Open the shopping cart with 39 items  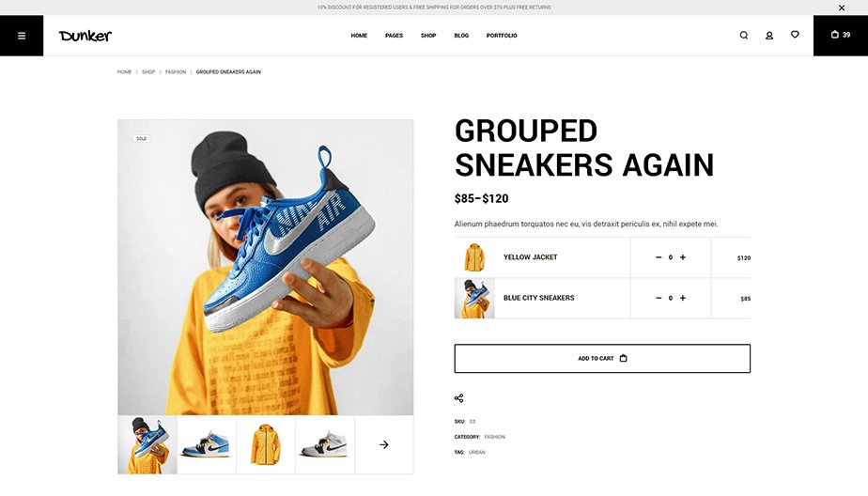pos(841,36)
